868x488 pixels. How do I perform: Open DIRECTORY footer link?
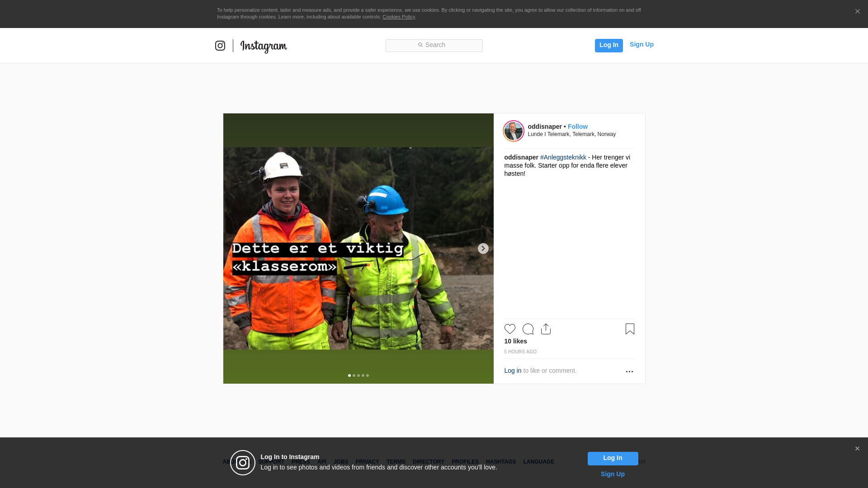pos(428,462)
